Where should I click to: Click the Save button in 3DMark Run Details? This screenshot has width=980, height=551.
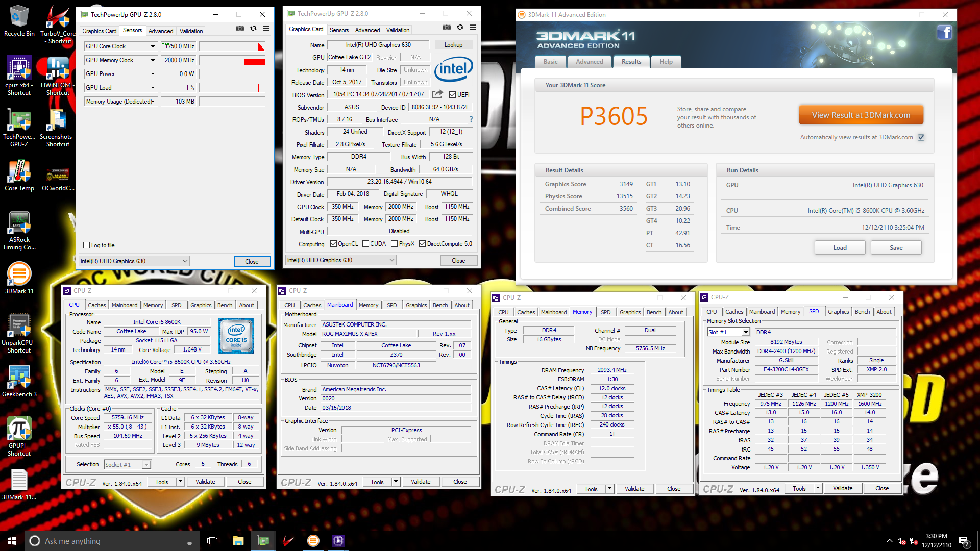(896, 248)
